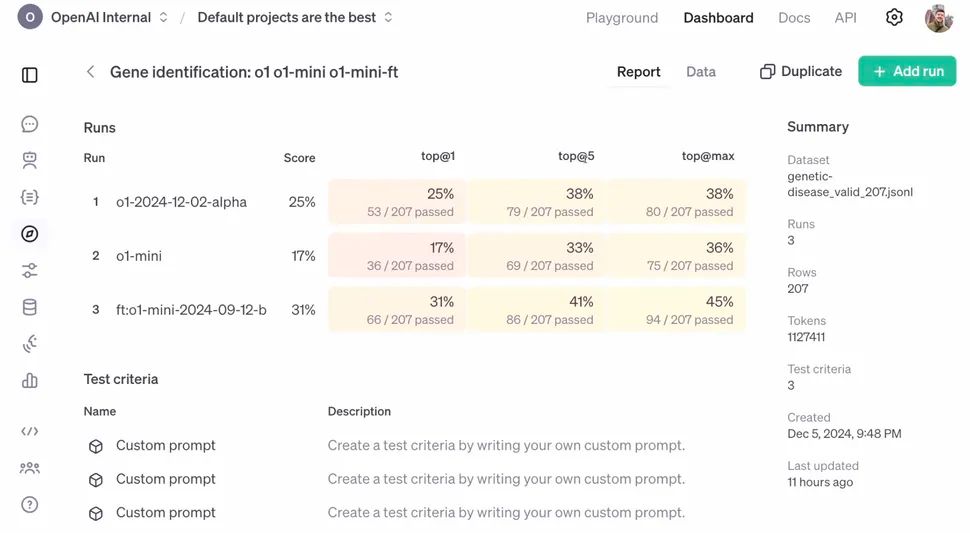Screen dimensions: 970x533
Task: Open the Assistants robot icon
Action: (x=30, y=159)
